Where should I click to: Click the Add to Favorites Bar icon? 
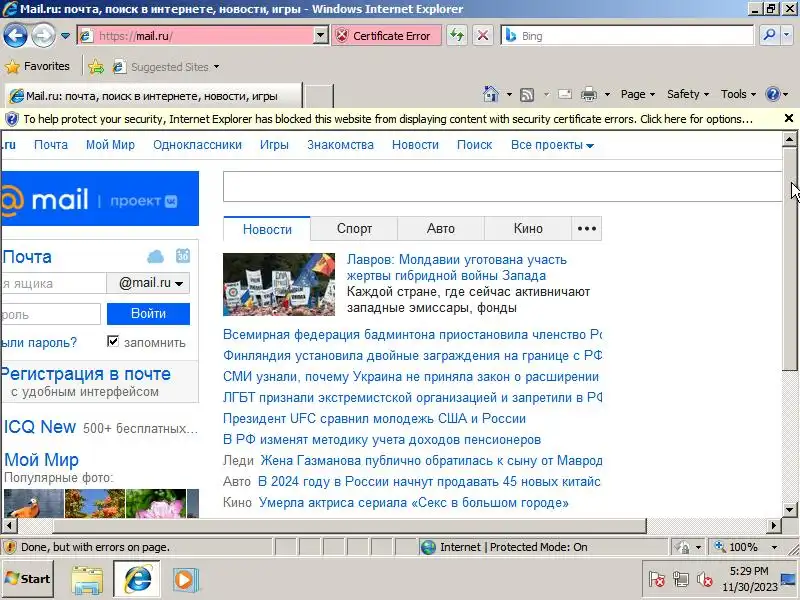pyautogui.click(x=96, y=67)
